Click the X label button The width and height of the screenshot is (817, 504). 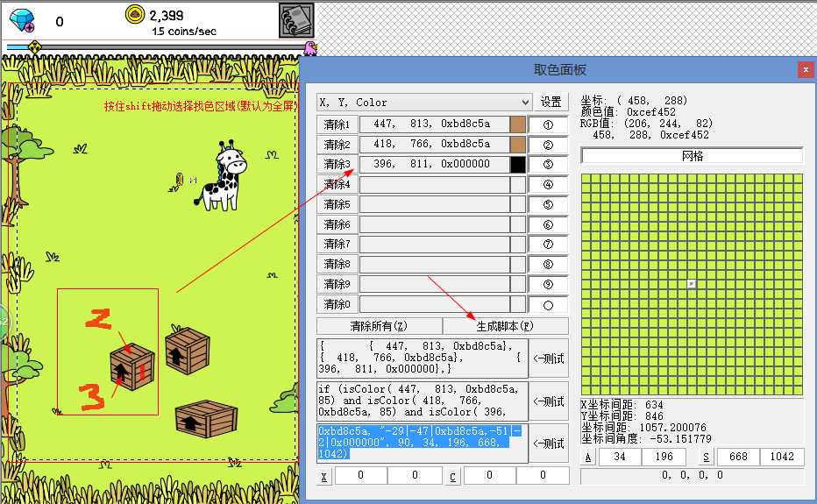point(324,476)
